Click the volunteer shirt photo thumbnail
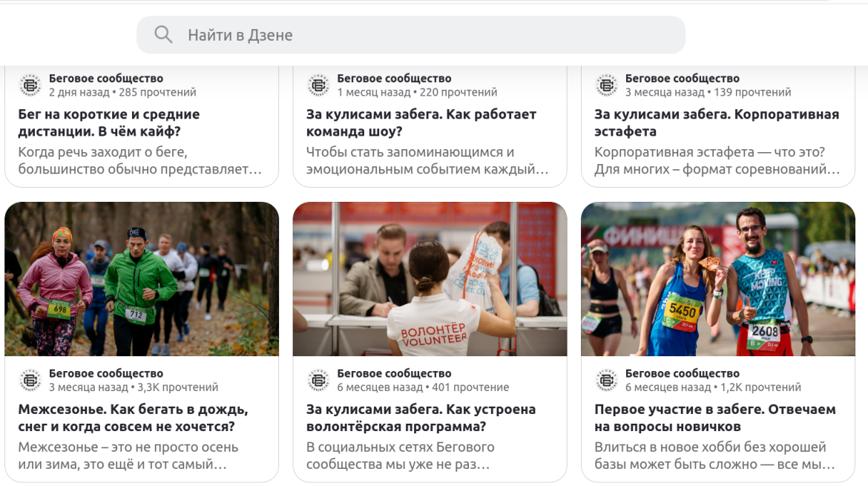Viewport: 868px width, 486px height. coord(430,279)
